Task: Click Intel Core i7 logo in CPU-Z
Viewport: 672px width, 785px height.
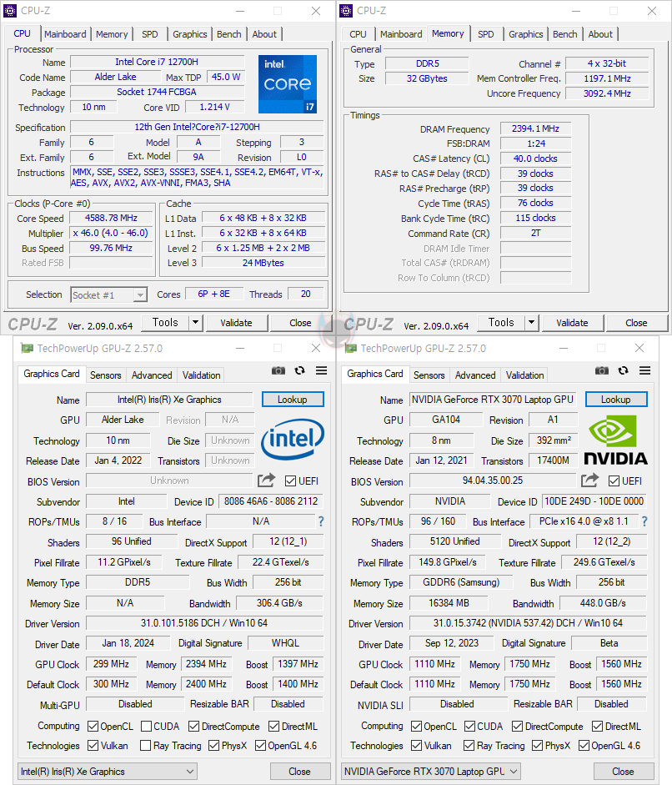Action: pyautogui.click(x=288, y=84)
